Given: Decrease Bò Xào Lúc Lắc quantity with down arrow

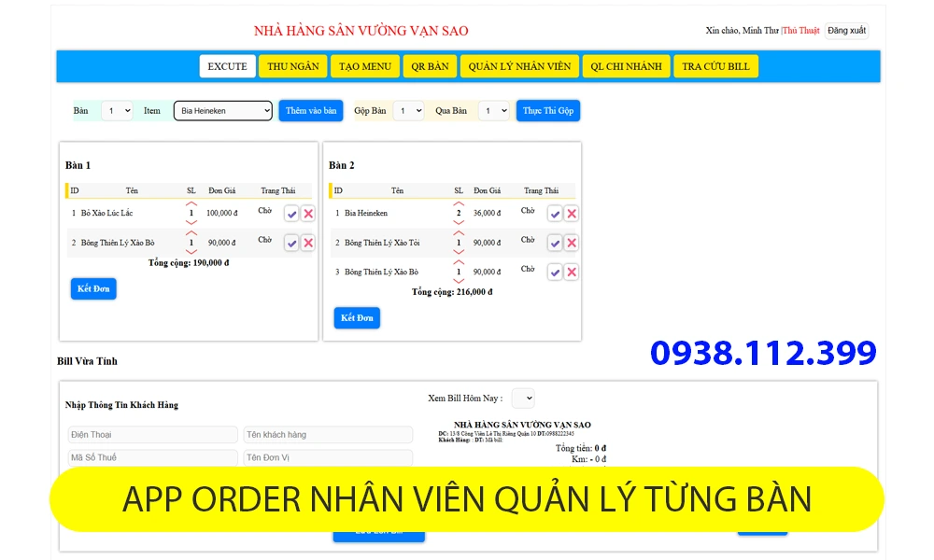Looking at the screenshot, I should tap(191, 222).
